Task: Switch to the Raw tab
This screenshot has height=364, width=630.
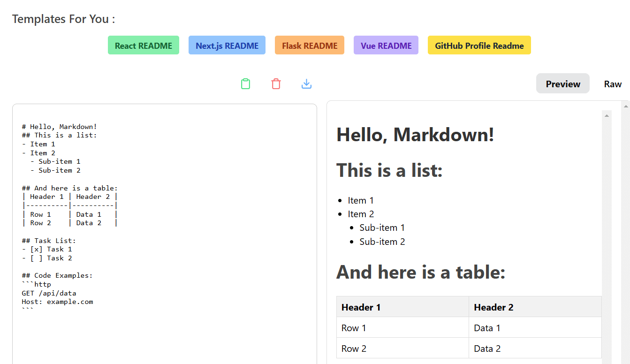Action: pos(613,83)
